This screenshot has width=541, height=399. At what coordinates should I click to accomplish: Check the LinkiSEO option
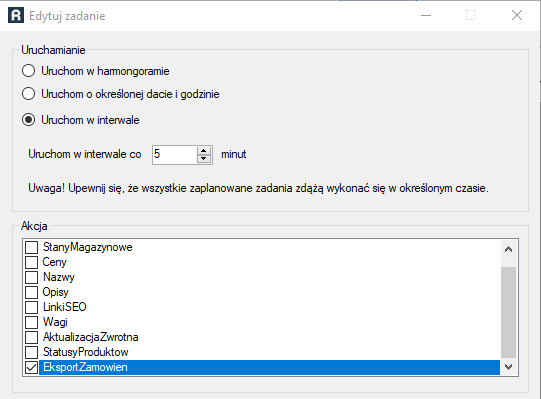tap(31, 307)
